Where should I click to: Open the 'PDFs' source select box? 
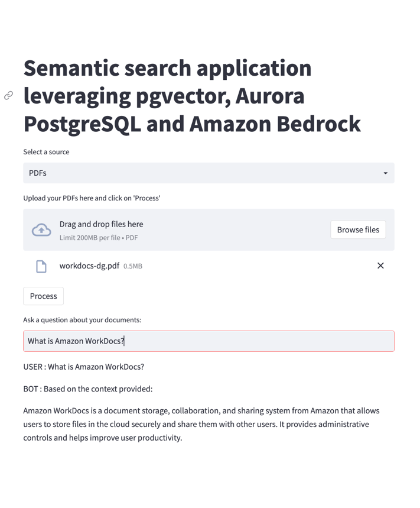201,173
